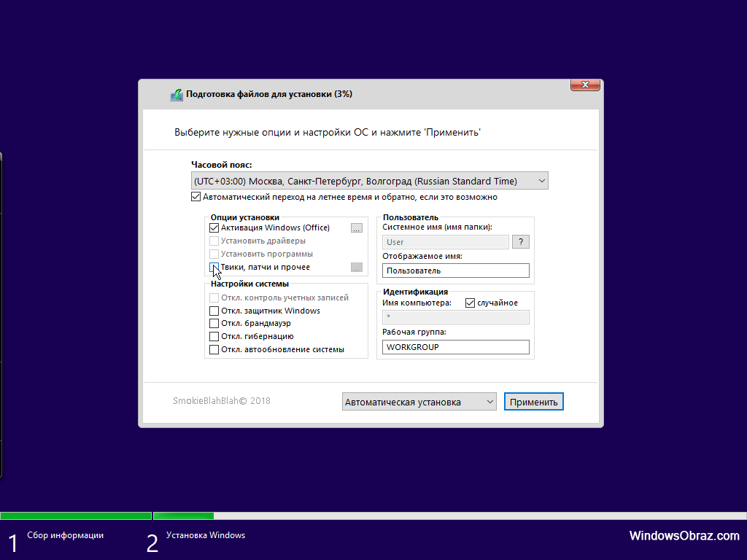
Task: Open the Автоматическая установка dropdown
Action: 419,402
